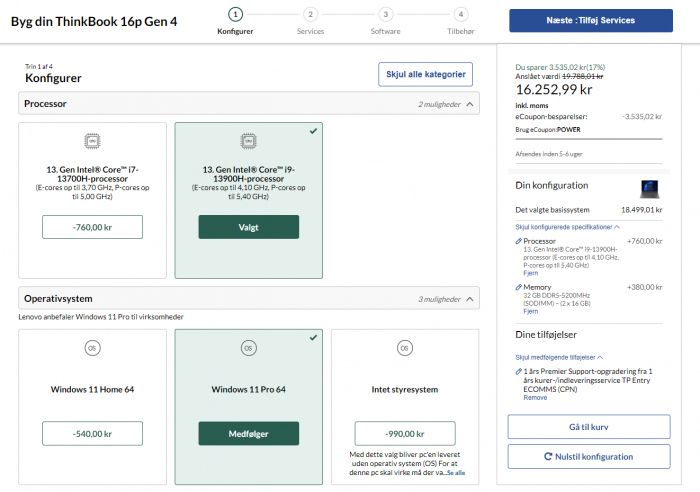700x492 pixels.
Task: Click the Brug eCoupon POWER text
Action: (548, 129)
